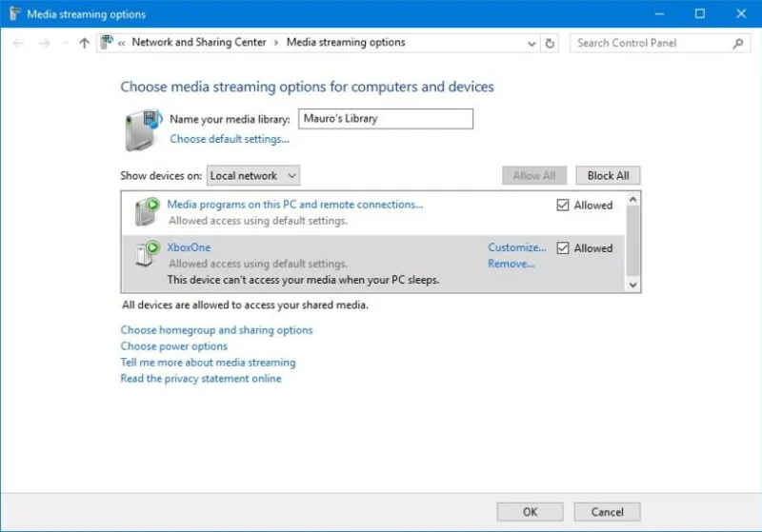The height and width of the screenshot is (532, 762).
Task: Toggle Allowed checkbox for XboxOne
Action: click(563, 248)
